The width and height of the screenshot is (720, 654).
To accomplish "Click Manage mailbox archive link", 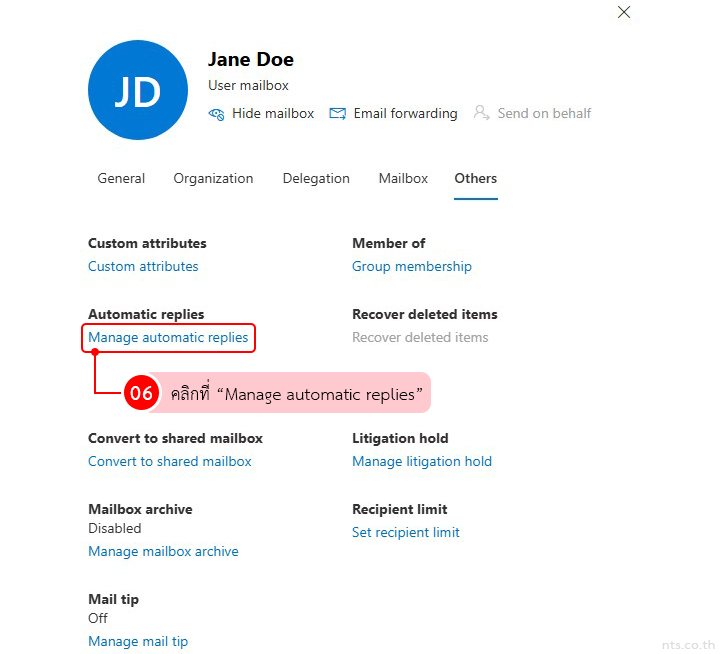I will tap(163, 551).
